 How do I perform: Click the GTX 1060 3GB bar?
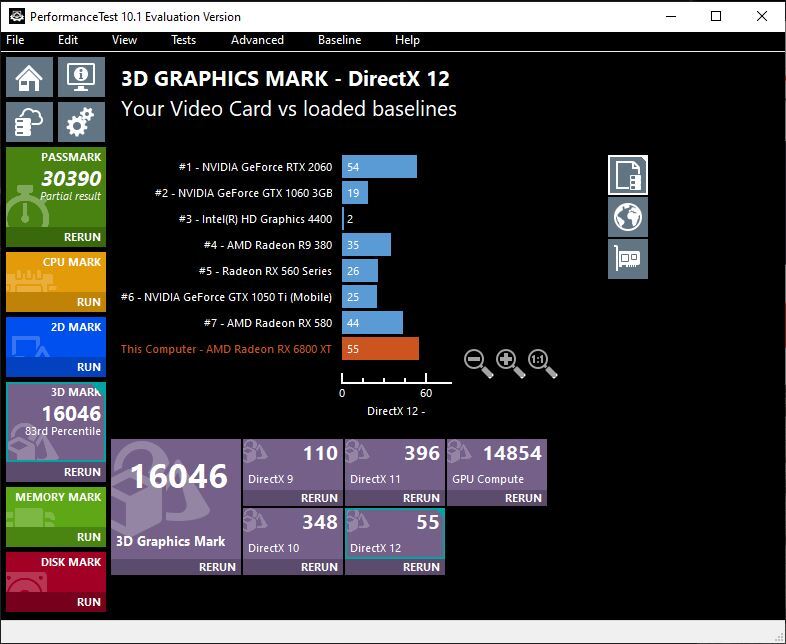(355, 193)
